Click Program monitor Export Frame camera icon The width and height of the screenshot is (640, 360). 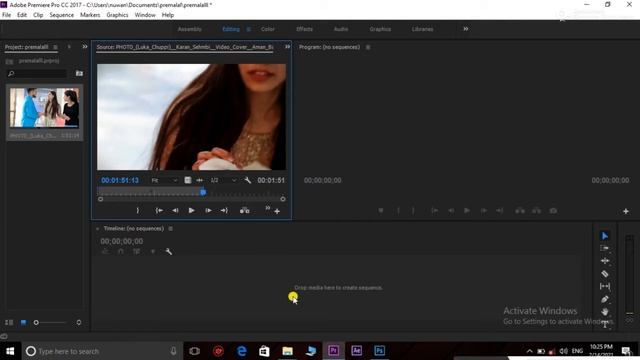[x=553, y=211]
